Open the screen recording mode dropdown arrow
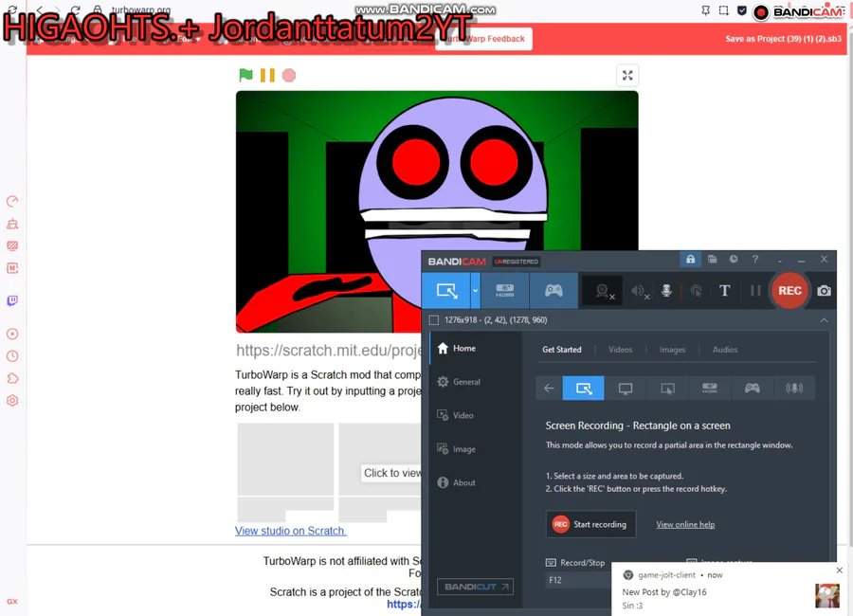Viewport: 853px width, 616px height. pyautogui.click(x=475, y=291)
